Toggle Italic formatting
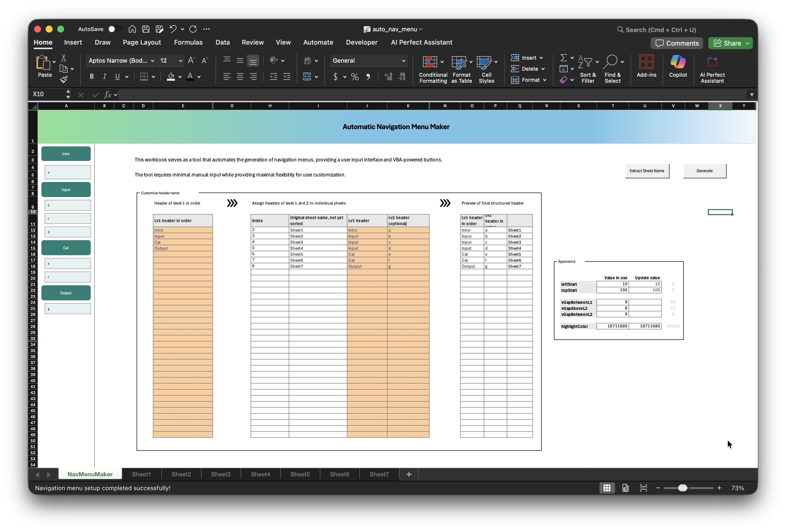The height and width of the screenshot is (532, 786). coord(105,77)
